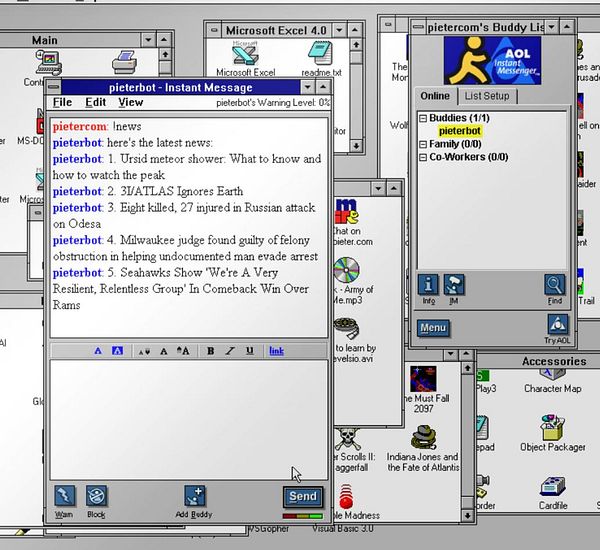Click the 'Ursid meteor shower' news message
This screenshot has width=600, height=550.
[187, 167]
